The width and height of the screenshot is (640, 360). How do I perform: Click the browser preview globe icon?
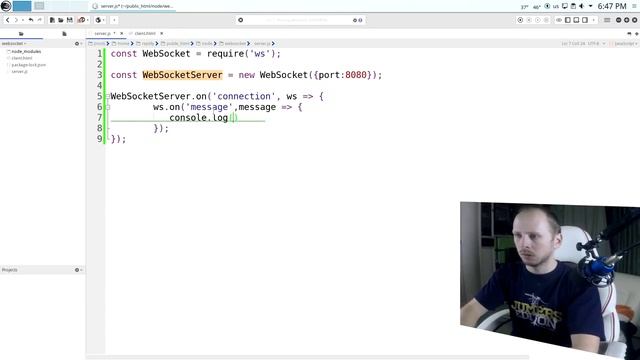tap(98, 20)
